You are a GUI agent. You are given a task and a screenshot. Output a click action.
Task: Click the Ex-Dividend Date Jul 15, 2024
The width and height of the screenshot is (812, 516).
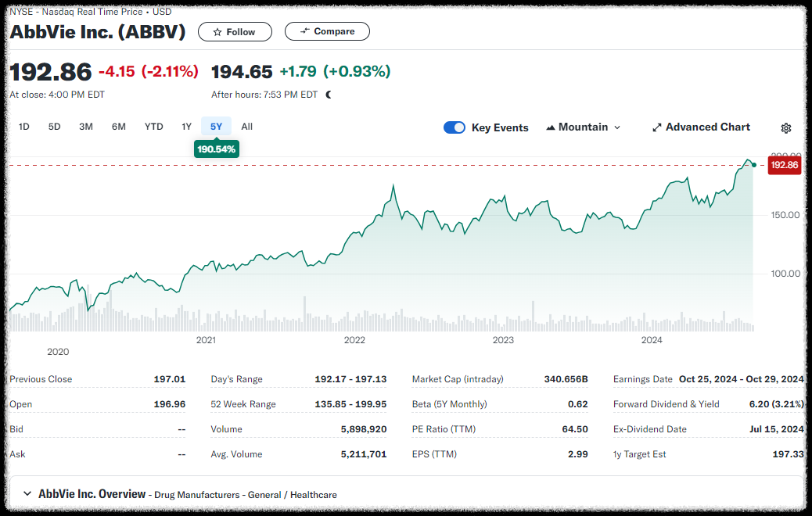776,429
